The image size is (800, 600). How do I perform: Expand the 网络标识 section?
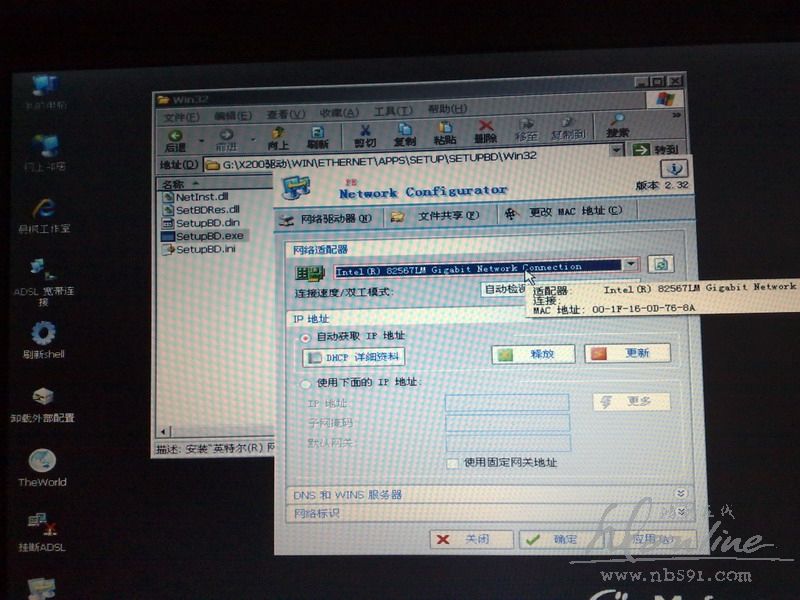click(681, 511)
